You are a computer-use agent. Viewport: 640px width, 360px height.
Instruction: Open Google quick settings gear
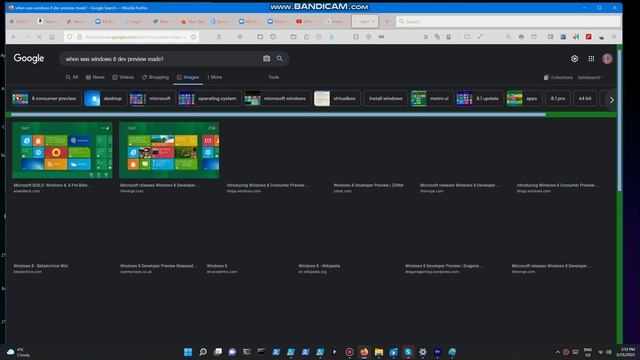pos(574,59)
